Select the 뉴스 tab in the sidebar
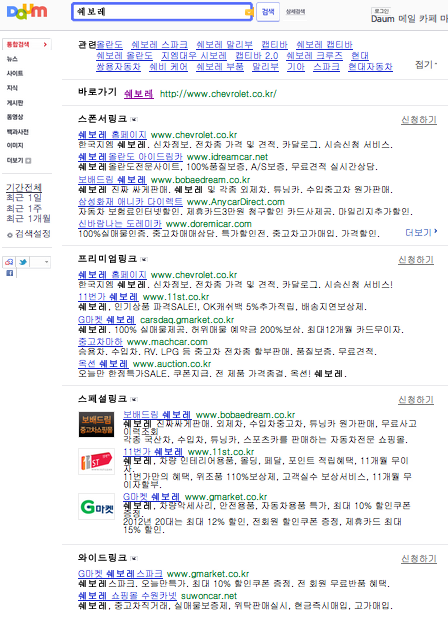448x618 pixels. tap(12, 59)
